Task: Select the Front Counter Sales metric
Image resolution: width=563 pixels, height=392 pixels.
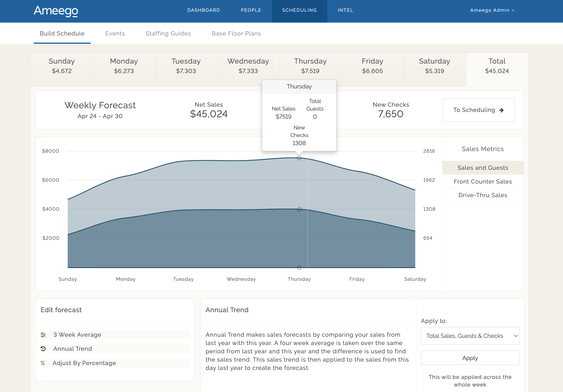Action: coord(483,181)
